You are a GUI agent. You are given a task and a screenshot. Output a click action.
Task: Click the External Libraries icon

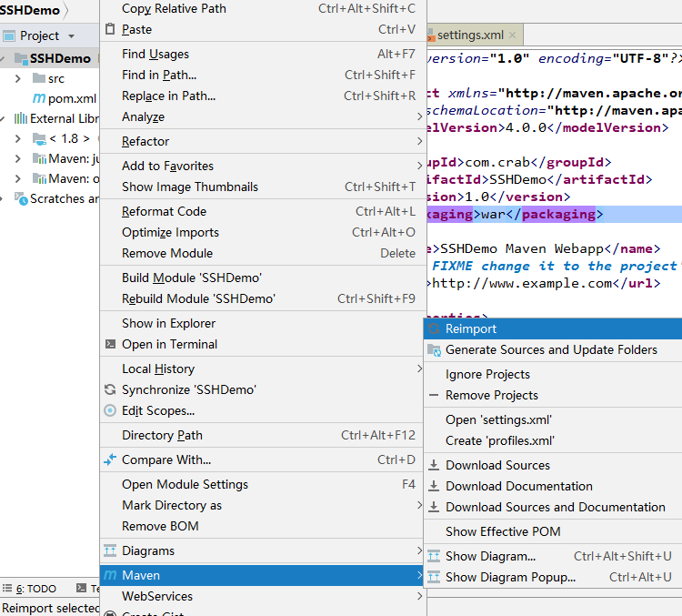[x=20, y=118]
